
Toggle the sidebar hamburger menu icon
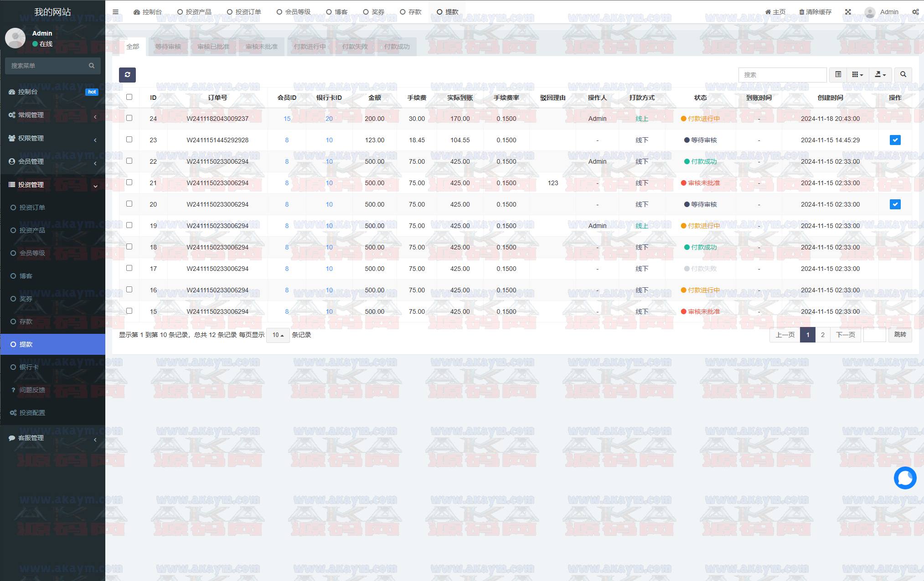point(116,12)
